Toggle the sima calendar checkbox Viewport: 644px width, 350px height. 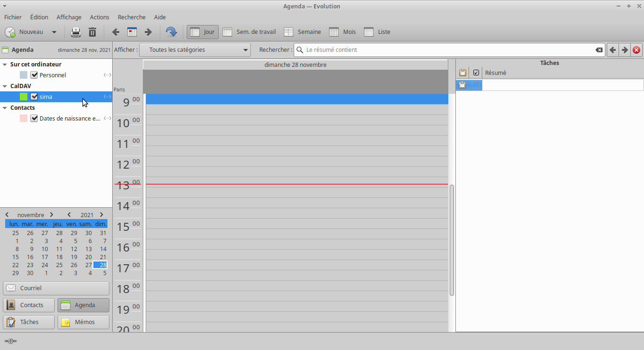tap(34, 97)
